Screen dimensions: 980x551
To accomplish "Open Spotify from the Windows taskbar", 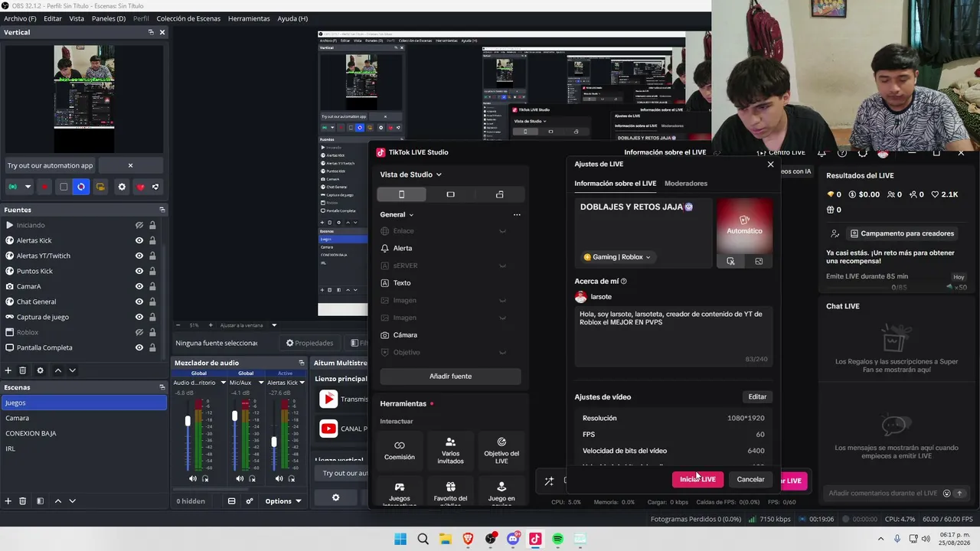I will pyautogui.click(x=557, y=540).
